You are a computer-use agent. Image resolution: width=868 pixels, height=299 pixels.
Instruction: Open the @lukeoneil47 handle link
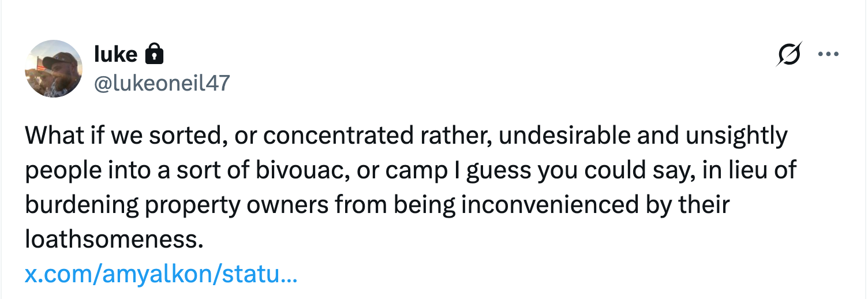[x=162, y=83]
